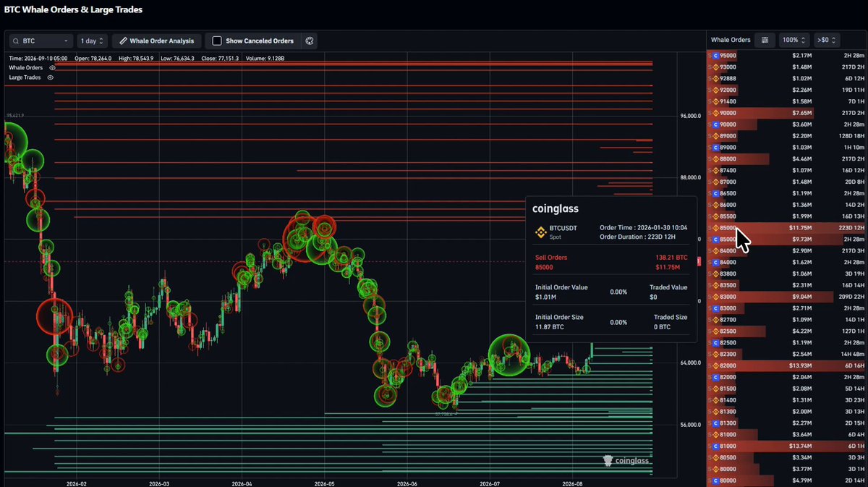Enable the Show Canceled Orders checkbox
868x487 pixels.
pos(216,41)
